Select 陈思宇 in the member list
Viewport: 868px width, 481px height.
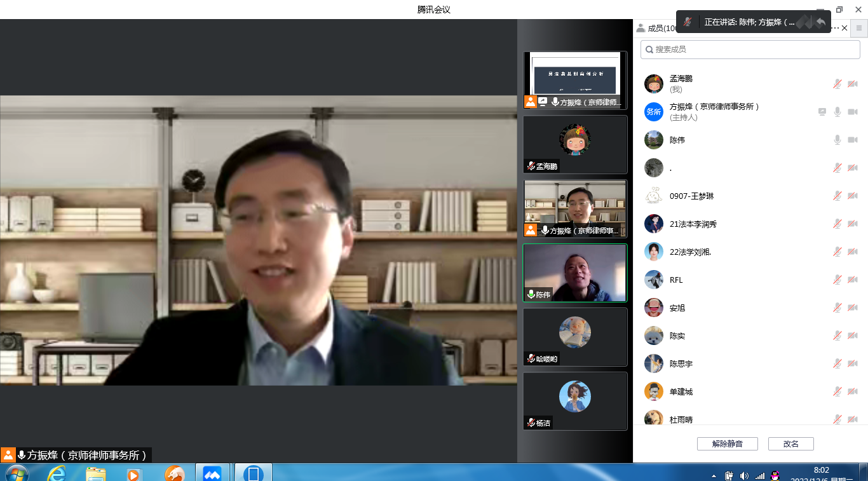(681, 364)
